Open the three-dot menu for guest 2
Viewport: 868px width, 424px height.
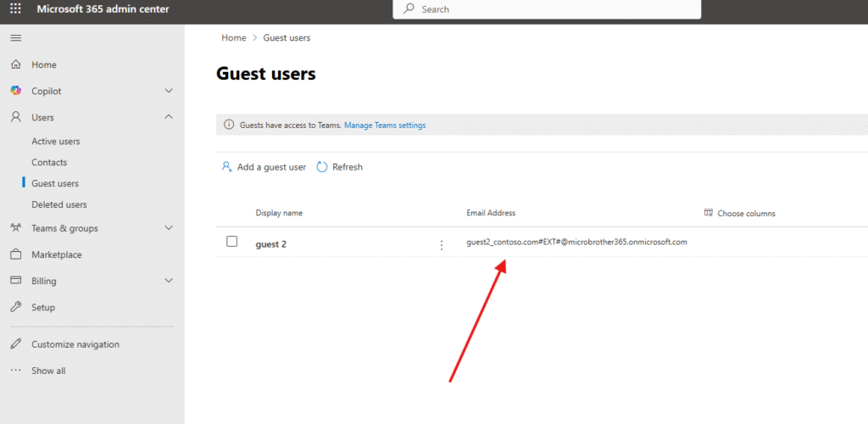tap(441, 245)
